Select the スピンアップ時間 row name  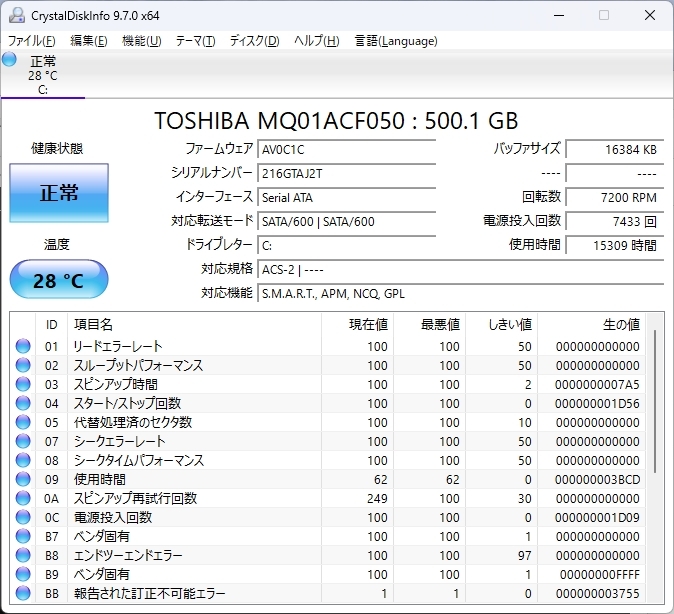pos(116,384)
